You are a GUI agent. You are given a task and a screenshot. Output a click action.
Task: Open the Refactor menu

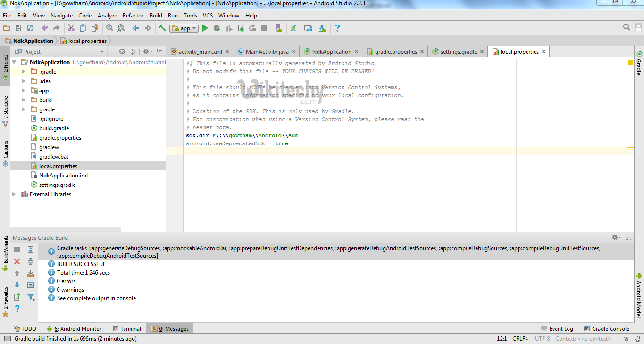(x=133, y=16)
